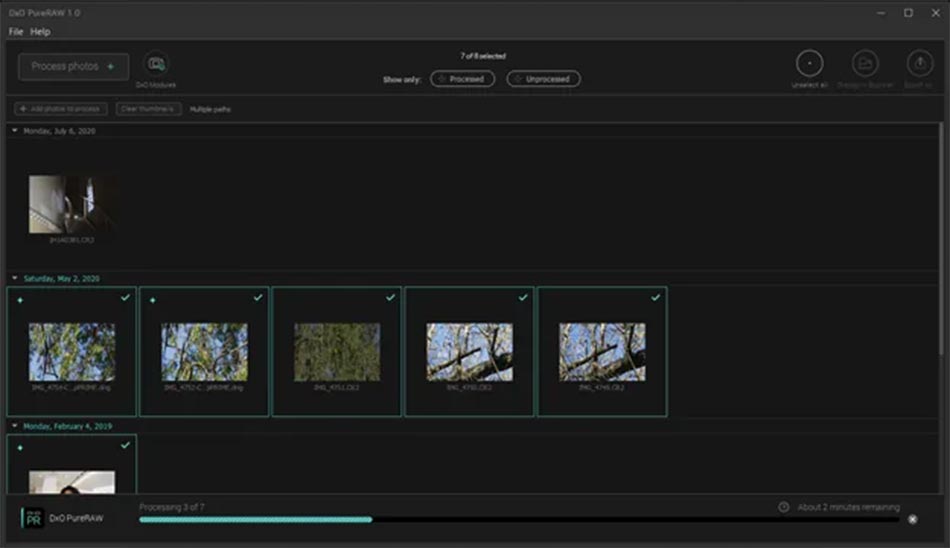Uncheck the selection tick on IMG_4751 card

click(391, 298)
